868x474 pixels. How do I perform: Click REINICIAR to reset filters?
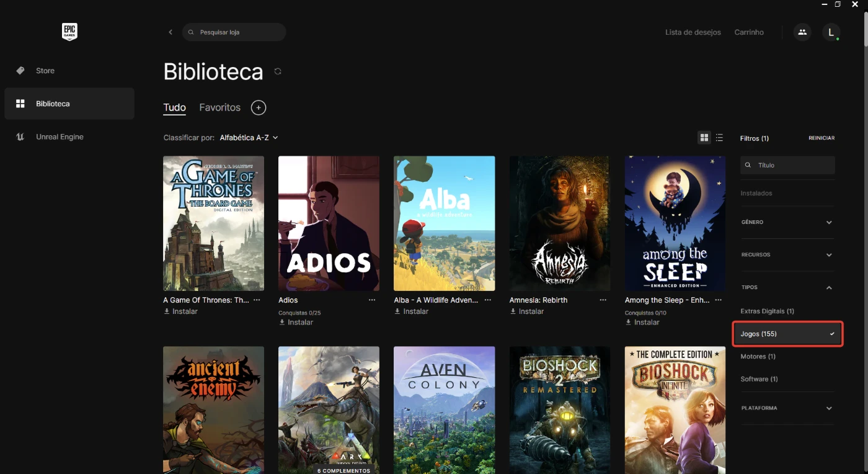821,138
